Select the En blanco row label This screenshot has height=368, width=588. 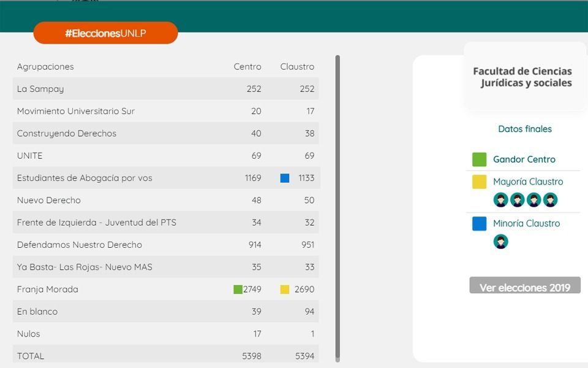click(x=37, y=312)
